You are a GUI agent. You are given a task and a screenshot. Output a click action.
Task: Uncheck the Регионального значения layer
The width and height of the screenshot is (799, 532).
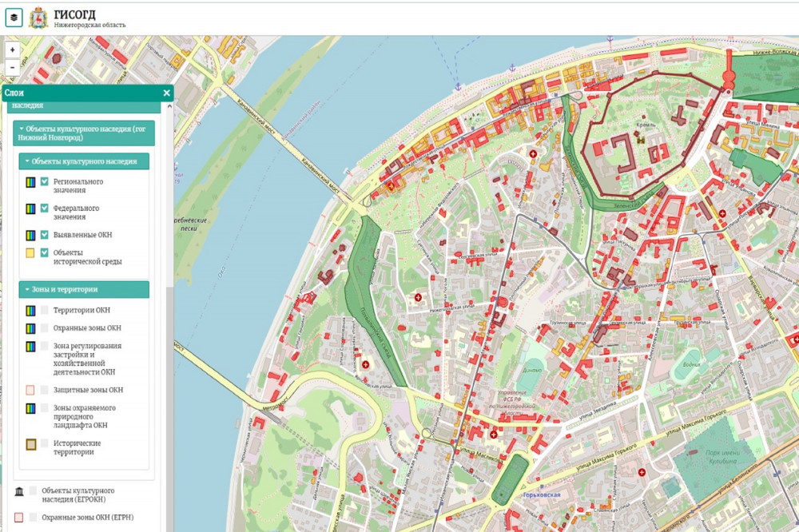pos(46,182)
